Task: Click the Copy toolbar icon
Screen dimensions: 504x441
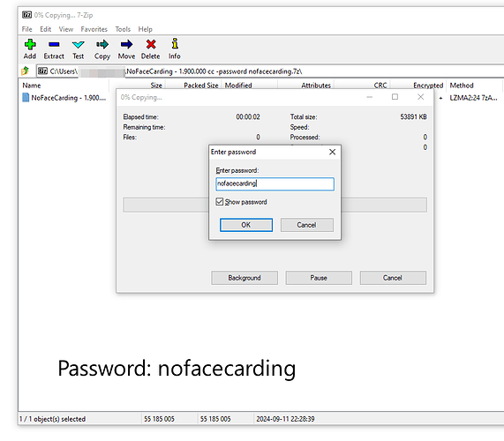Action: (x=102, y=44)
